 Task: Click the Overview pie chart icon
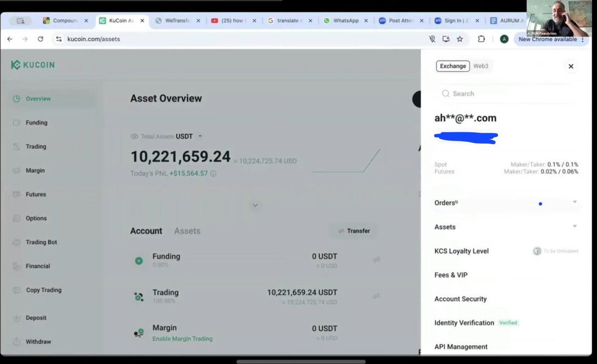tap(16, 98)
